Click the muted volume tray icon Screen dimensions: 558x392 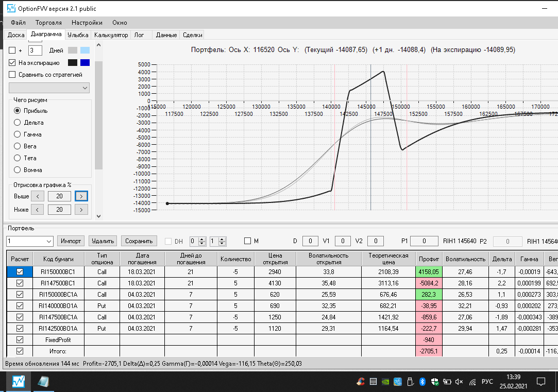point(459,382)
